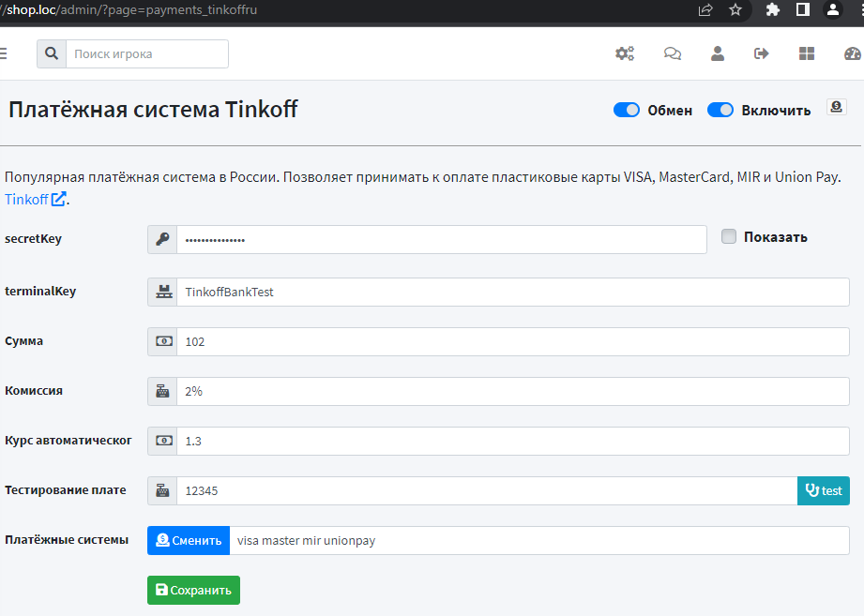Click the dashboard gauge icon in navbar
The height and width of the screenshot is (616, 864).
pos(852,53)
